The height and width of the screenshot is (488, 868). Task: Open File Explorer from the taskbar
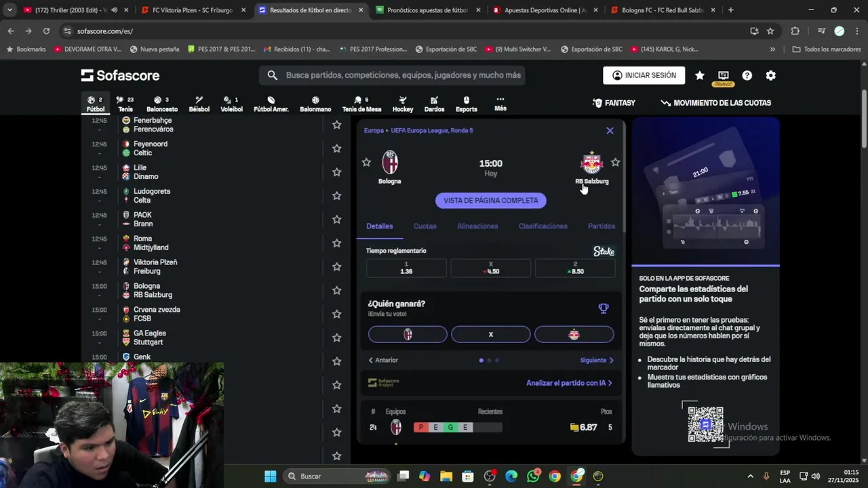[x=446, y=476]
